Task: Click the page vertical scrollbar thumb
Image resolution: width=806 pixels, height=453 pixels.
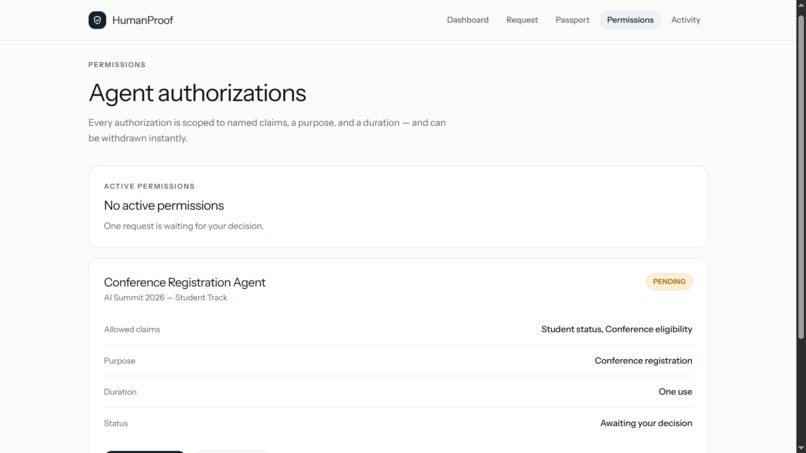Action: 801,177
